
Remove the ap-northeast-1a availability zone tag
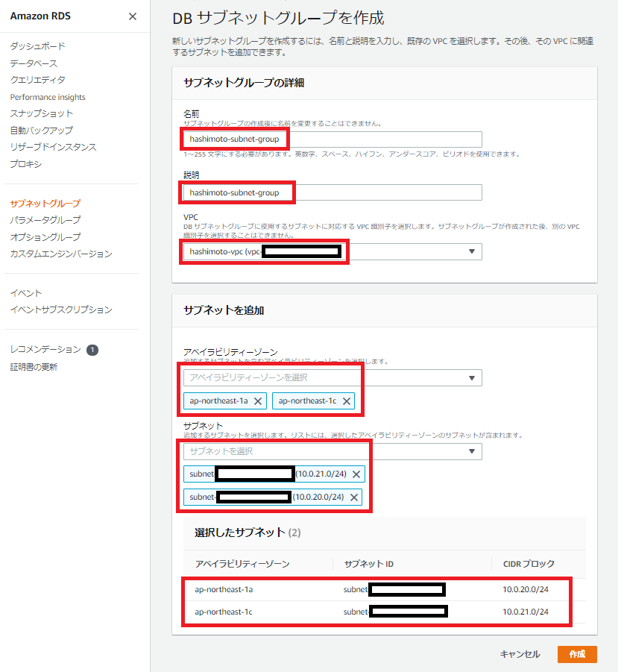coord(258,401)
